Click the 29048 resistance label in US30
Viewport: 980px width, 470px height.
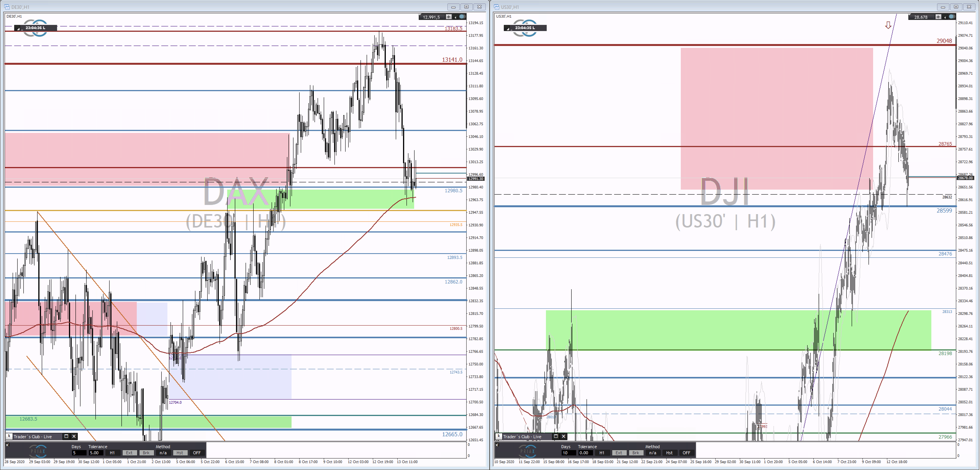[x=944, y=41]
